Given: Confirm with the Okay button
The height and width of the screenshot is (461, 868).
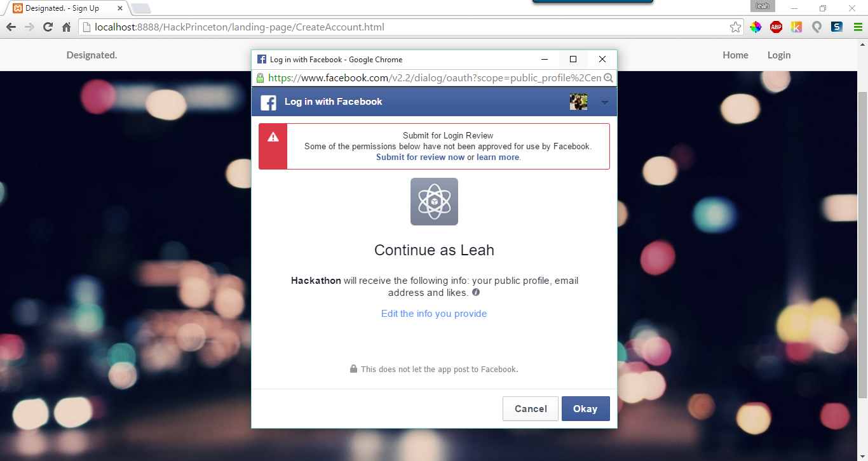Looking at the screenshot, I should click(585, 409).
